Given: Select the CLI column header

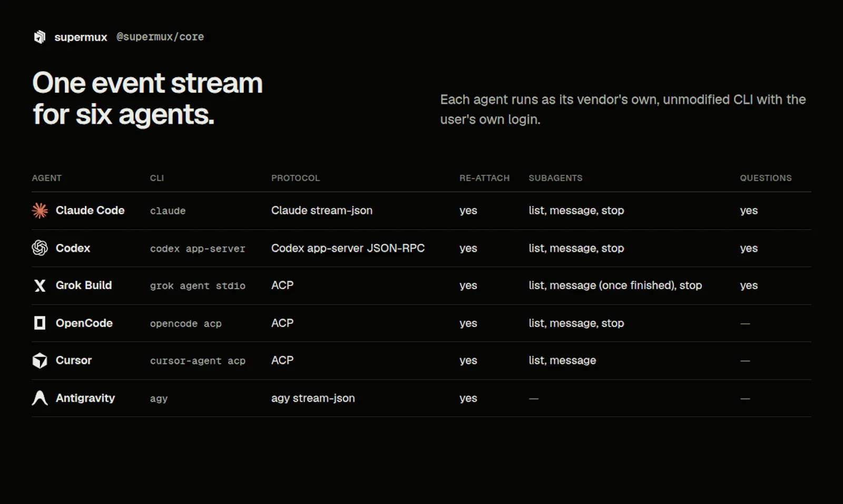Looking at the screenshot, I should (157, 178).
